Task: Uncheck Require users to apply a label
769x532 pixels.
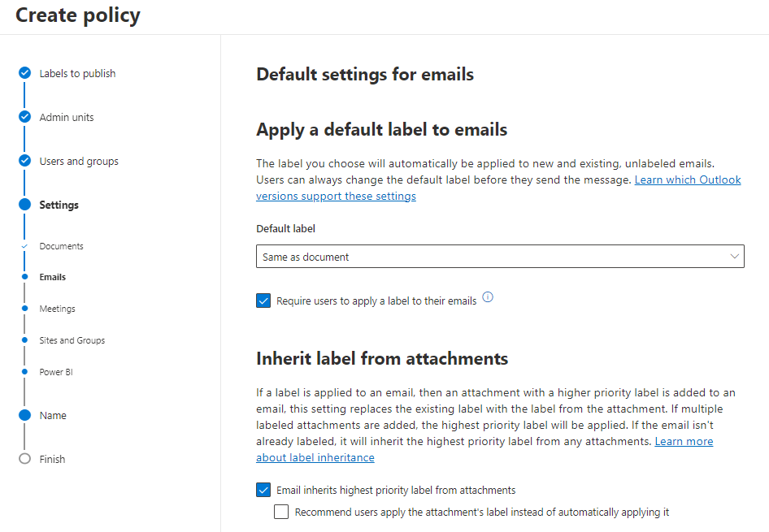Action: [x=263, y=301]
